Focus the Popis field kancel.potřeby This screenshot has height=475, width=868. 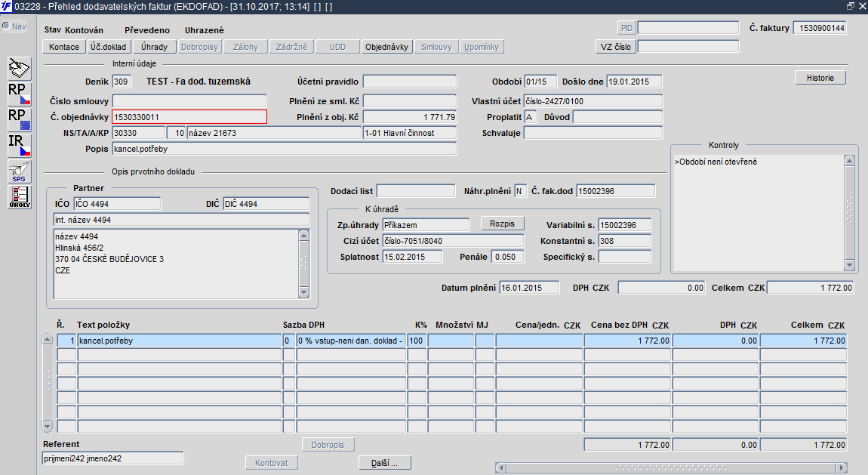pos(285,149)
